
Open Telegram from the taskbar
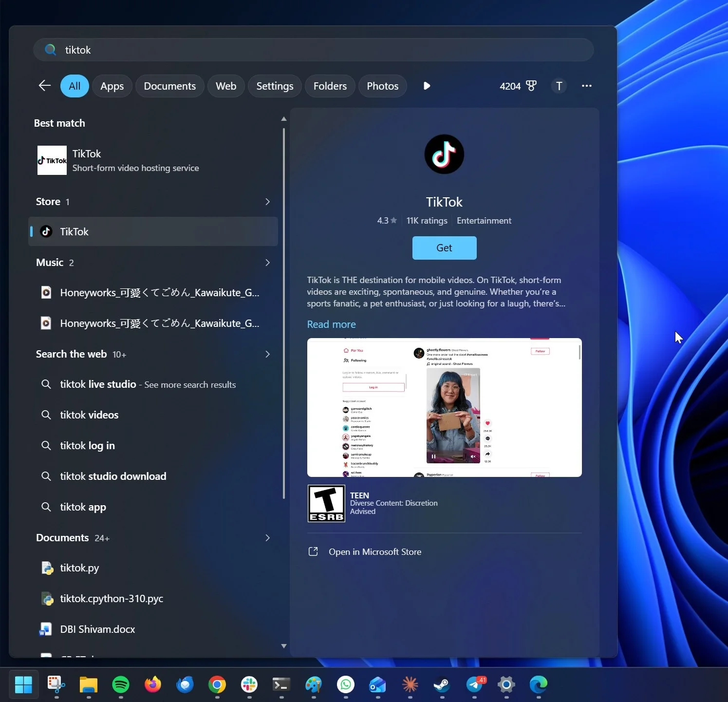474,684
